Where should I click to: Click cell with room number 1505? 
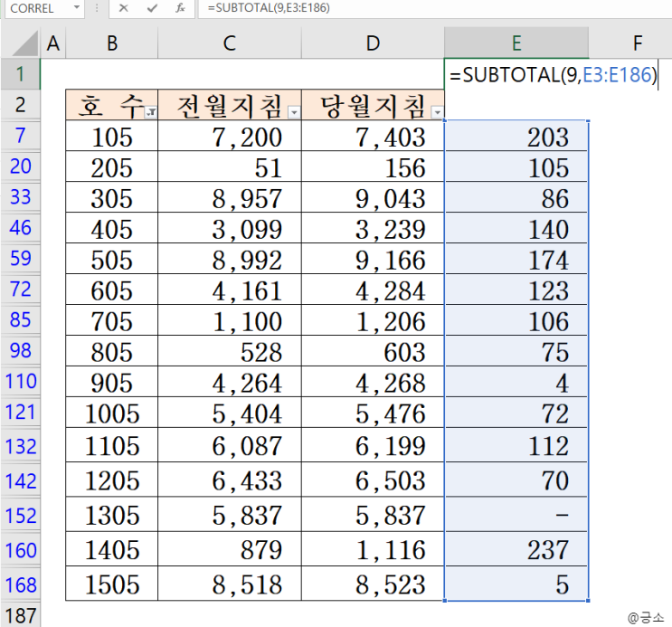coord(112,584)
